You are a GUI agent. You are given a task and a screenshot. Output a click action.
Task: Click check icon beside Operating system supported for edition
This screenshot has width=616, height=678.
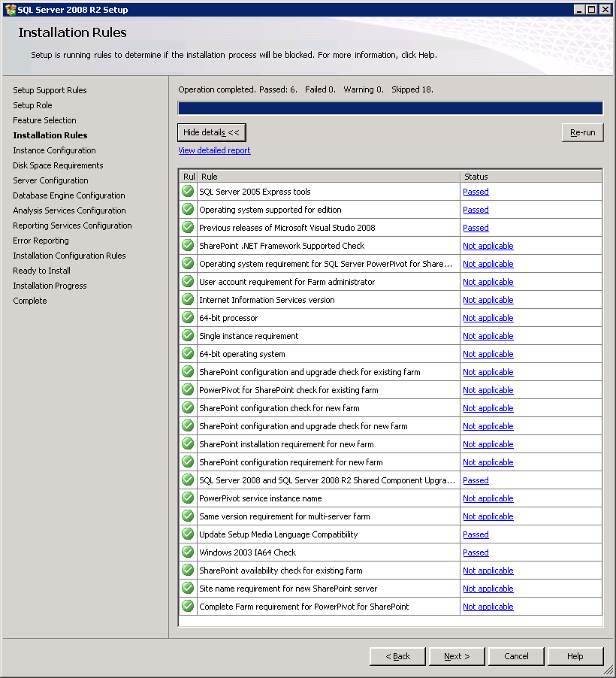(x=188, y=209)
